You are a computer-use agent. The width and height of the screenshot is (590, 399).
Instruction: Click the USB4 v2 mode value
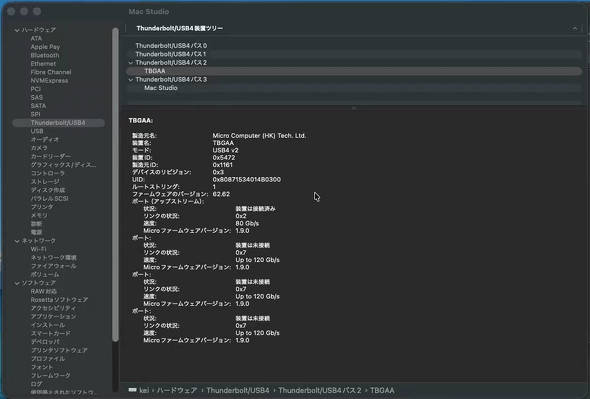pyautogui.click(x=225, y=150)
